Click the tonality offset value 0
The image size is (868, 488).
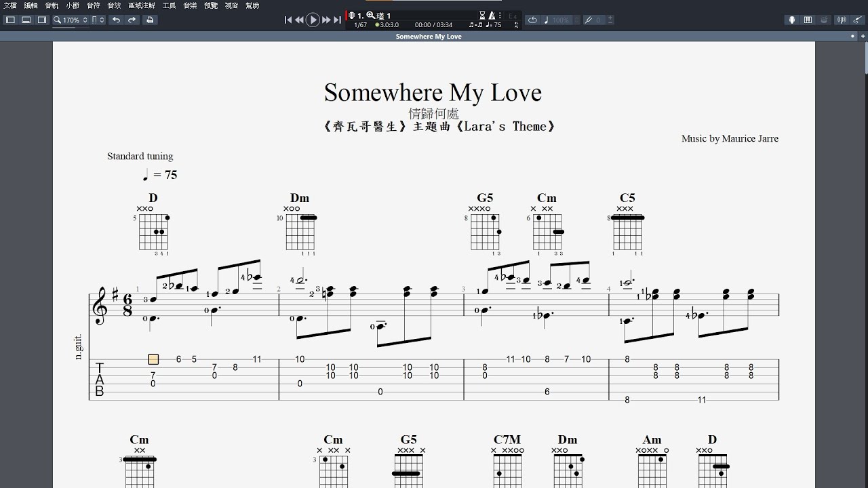598,20
